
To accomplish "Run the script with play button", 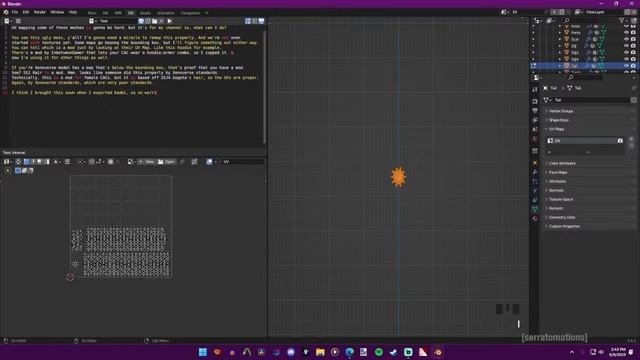I will [x=169, y=21].
